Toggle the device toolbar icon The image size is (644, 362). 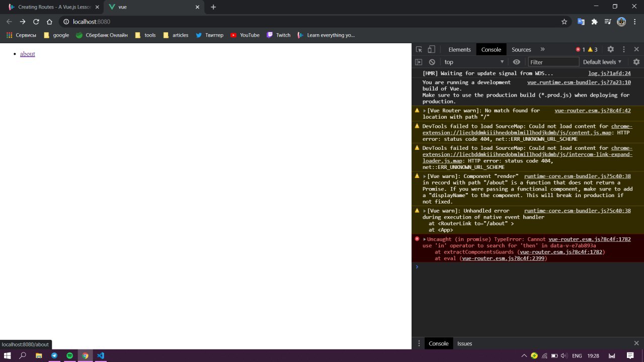431,49
